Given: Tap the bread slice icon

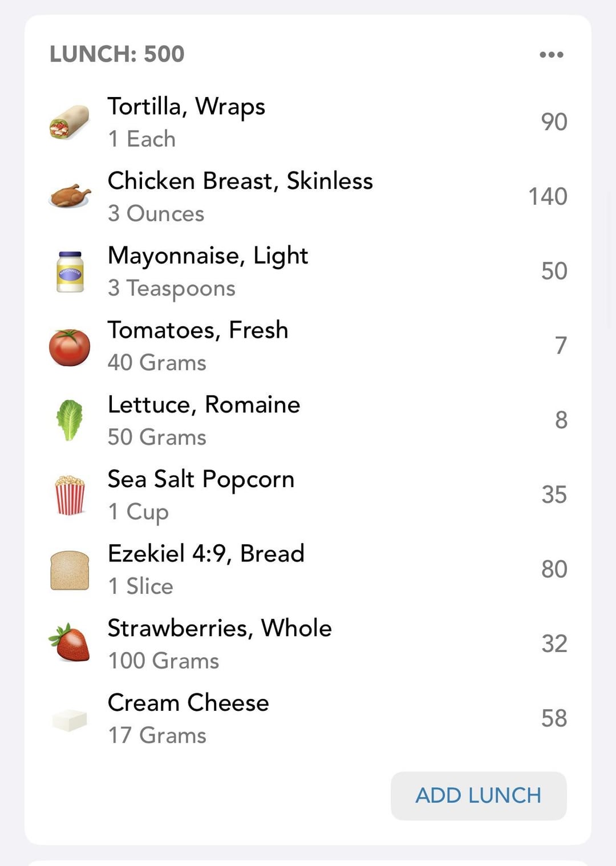Looking at the screenshot, I should click(70, 570).
